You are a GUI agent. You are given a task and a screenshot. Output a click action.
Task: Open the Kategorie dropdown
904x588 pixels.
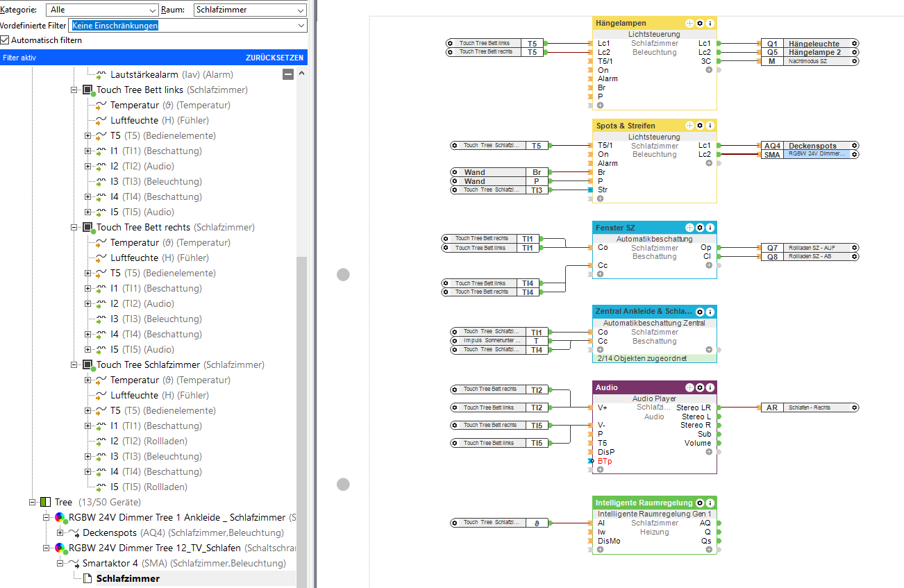103,10
